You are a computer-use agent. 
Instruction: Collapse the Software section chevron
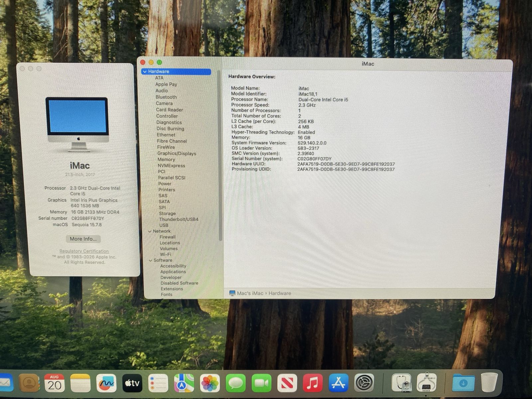tap(150, 260)
